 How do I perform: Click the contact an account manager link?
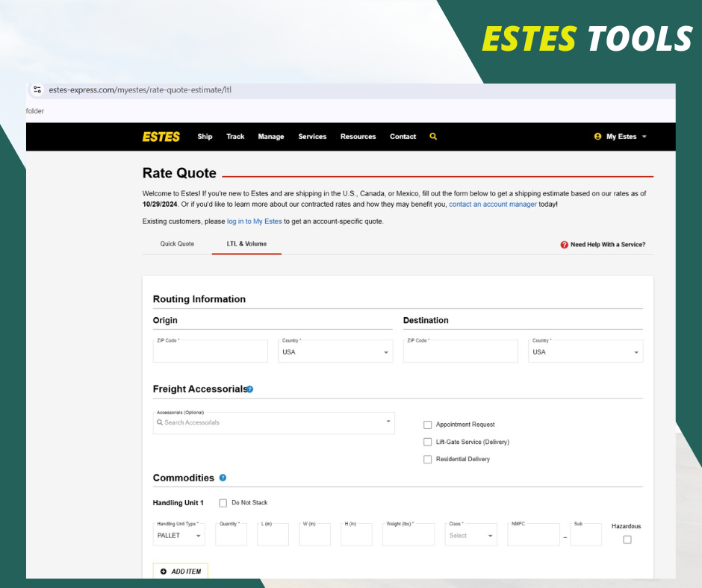click(x=492, y=204)
